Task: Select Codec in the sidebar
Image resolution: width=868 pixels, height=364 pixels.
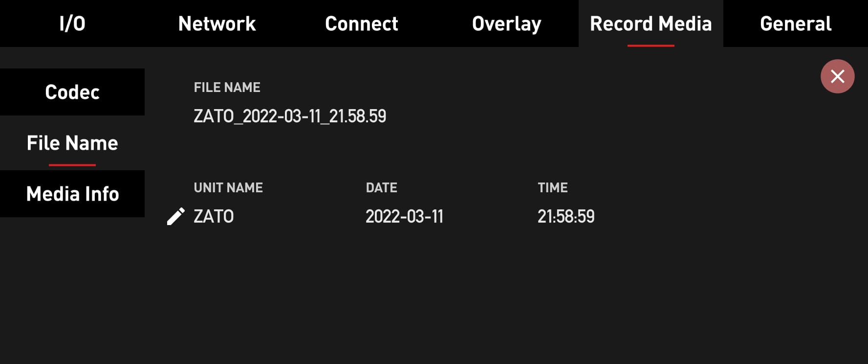Action: click(72, 92)
